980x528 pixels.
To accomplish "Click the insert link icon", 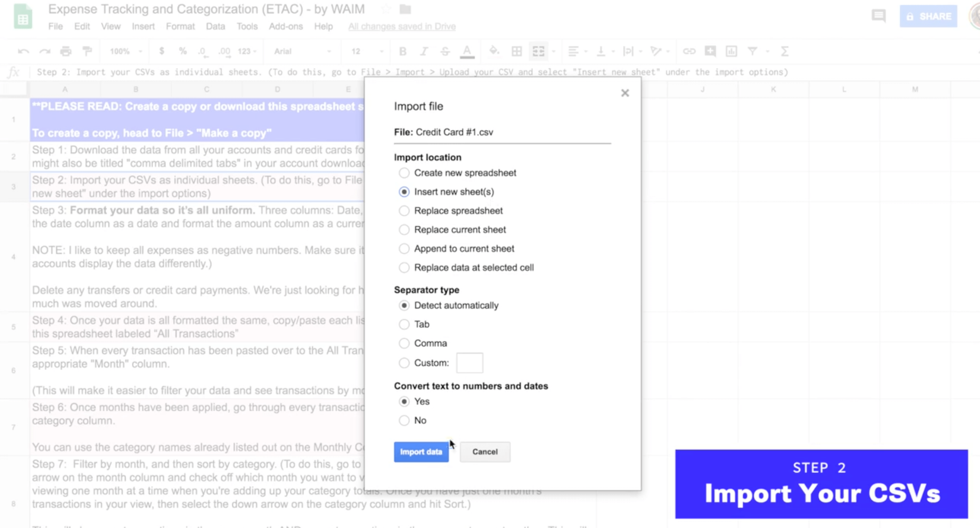I will click(689, 51).
